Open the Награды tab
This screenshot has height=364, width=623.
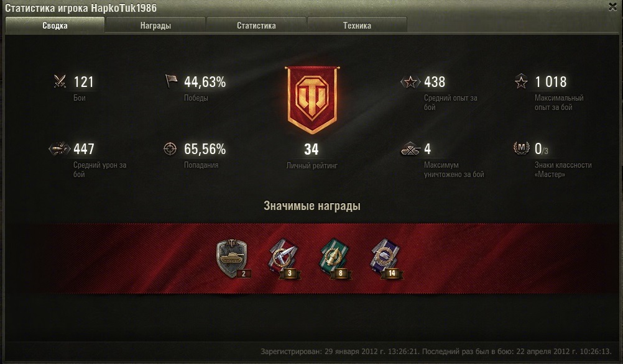tap(155, 25)
